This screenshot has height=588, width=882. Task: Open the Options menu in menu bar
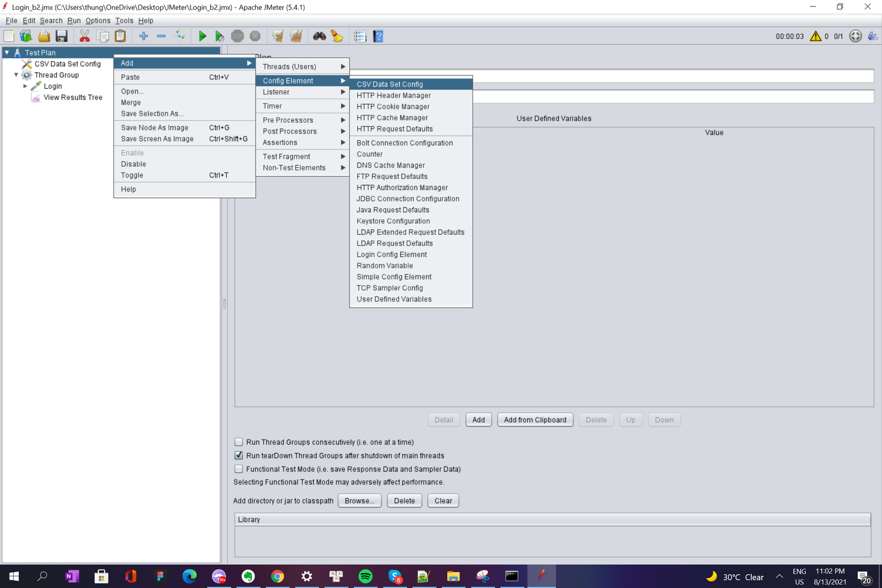pyautogui.click(x=98, y=20)
